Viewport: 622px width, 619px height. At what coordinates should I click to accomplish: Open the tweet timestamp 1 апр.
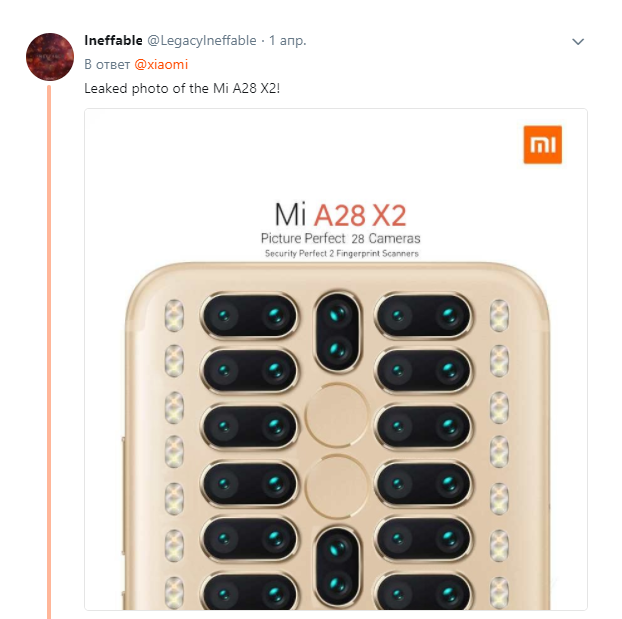click(x=288, y=40)
